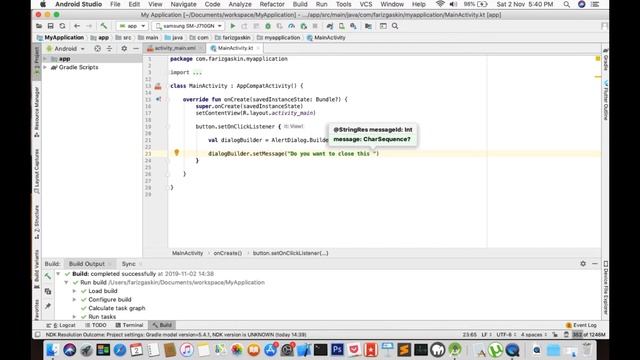The height and width of the screenshot is (360, 640).
Task: Click the yellow lightbulb intention icon
Action: click(177, 152)
